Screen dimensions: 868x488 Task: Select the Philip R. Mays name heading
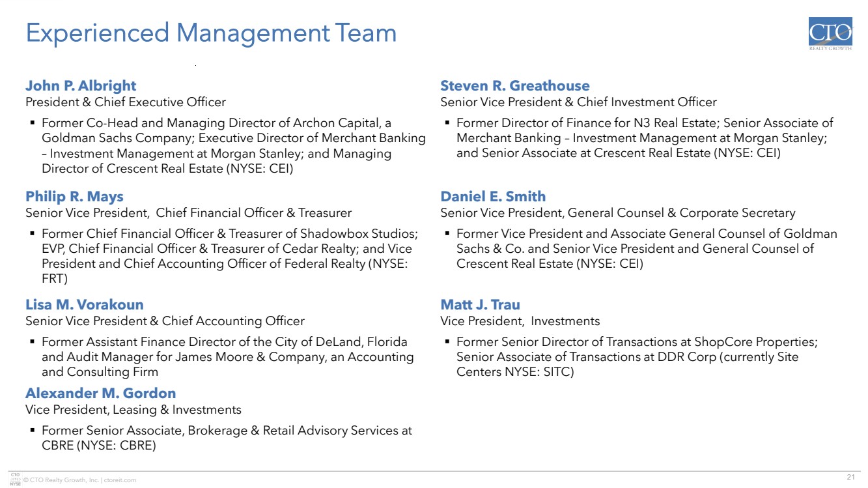click(x=74, y=197)
